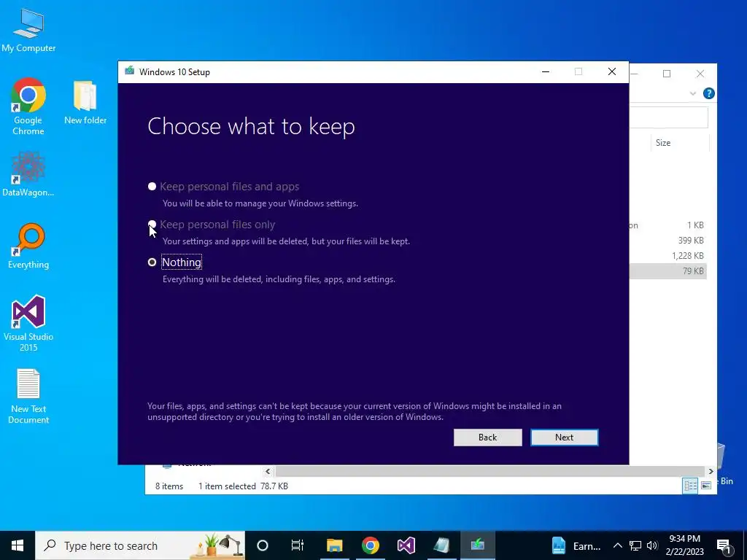
Task: Open File Explorer from taskbar
Action: pos(334,545)
